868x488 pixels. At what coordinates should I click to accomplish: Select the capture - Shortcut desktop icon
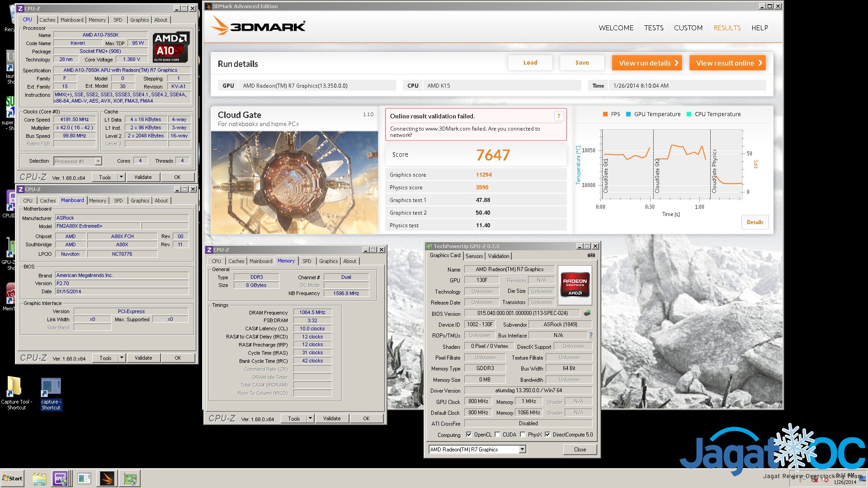(51, 394)
